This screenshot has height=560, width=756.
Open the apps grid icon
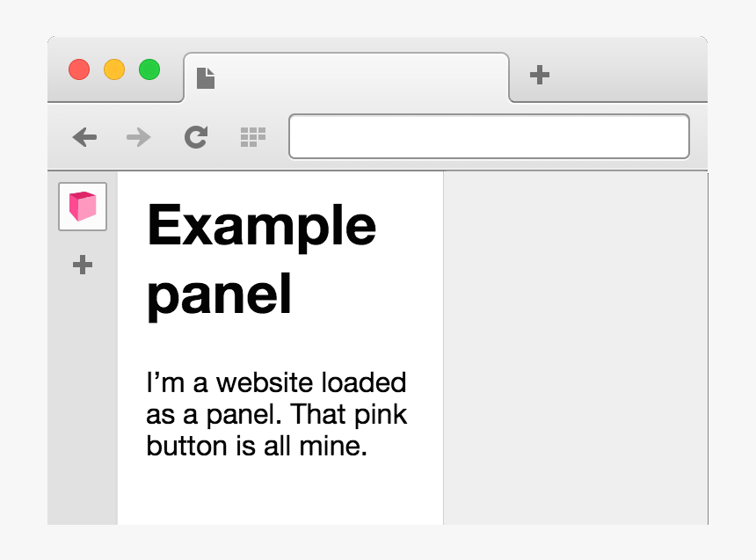coord(252,136)
